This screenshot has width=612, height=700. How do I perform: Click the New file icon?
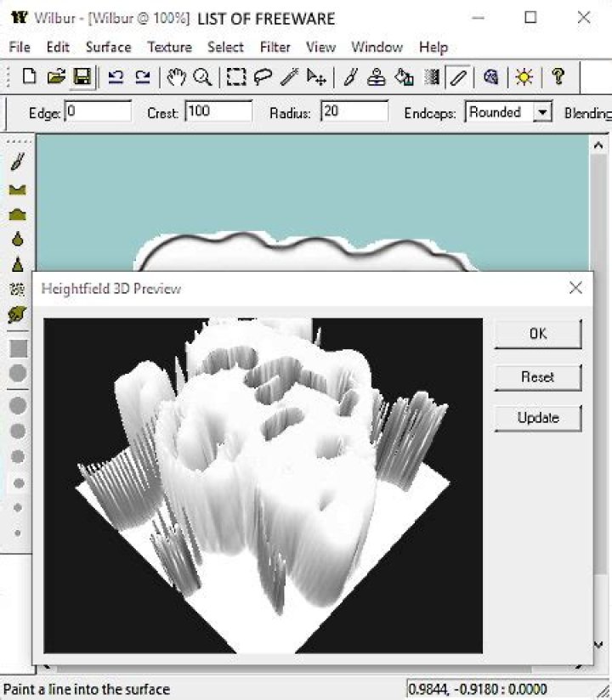click(x=30, y=77)
